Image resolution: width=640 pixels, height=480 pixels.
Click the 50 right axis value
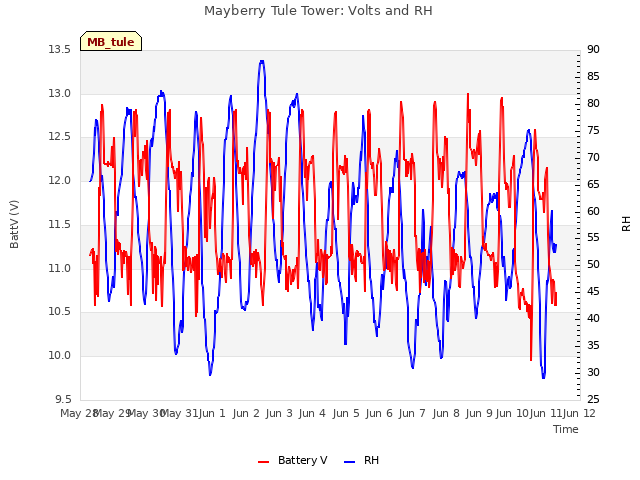pos(593,264)
